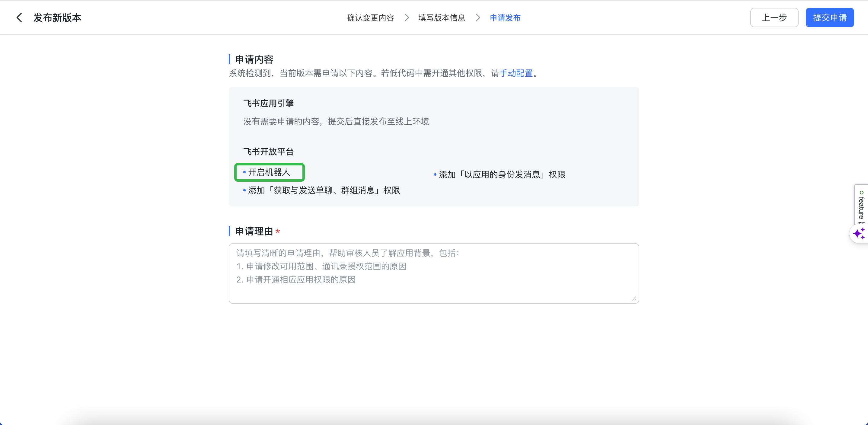Click the 发布新版本 page title

(x=57, y=18)
